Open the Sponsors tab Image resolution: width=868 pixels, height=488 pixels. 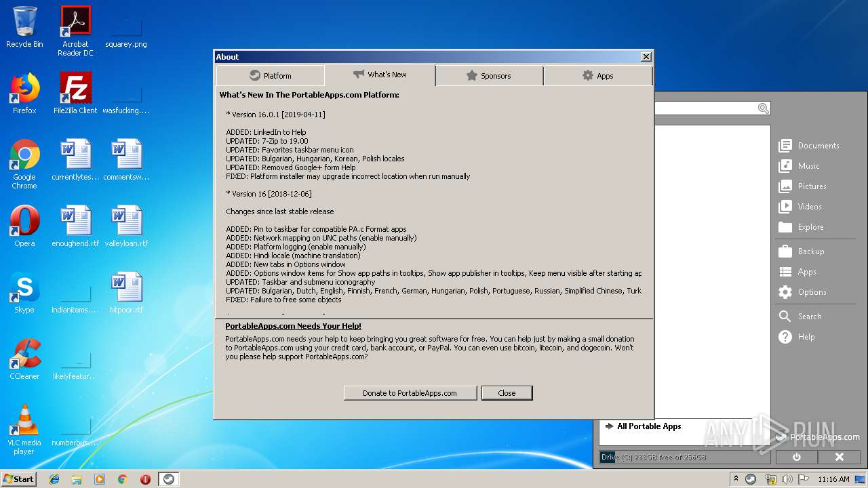pos(489,76)
